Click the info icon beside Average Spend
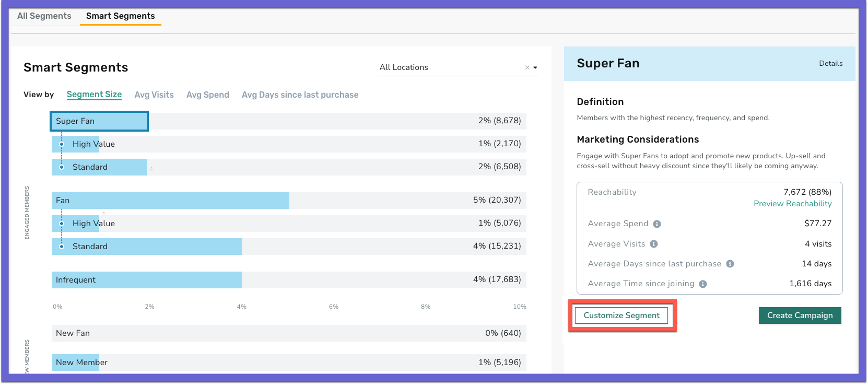Screen dimensions: 868x386 (657, 224)
